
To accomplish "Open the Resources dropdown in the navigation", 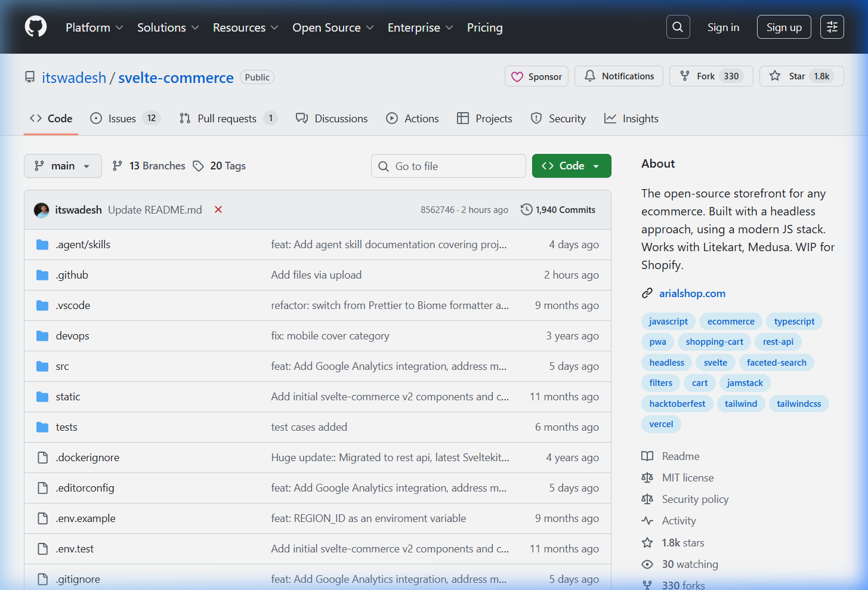I will (x=245, y=27).
